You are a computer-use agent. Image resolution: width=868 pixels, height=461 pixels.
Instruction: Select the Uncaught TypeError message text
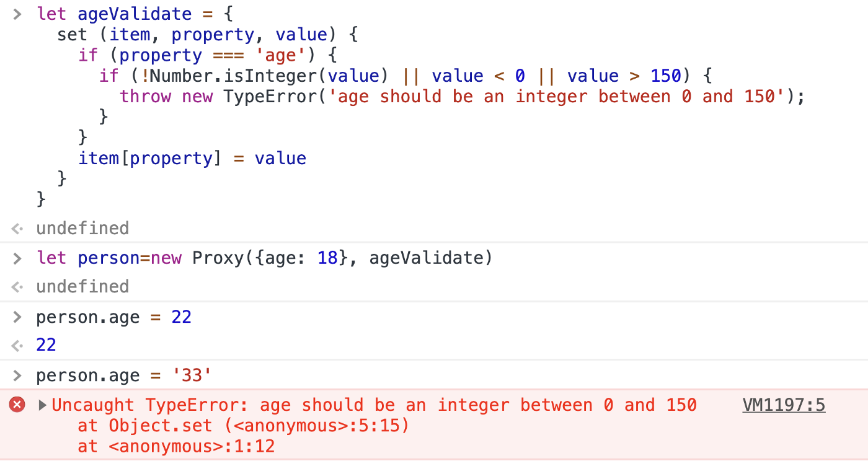[374, 405]
